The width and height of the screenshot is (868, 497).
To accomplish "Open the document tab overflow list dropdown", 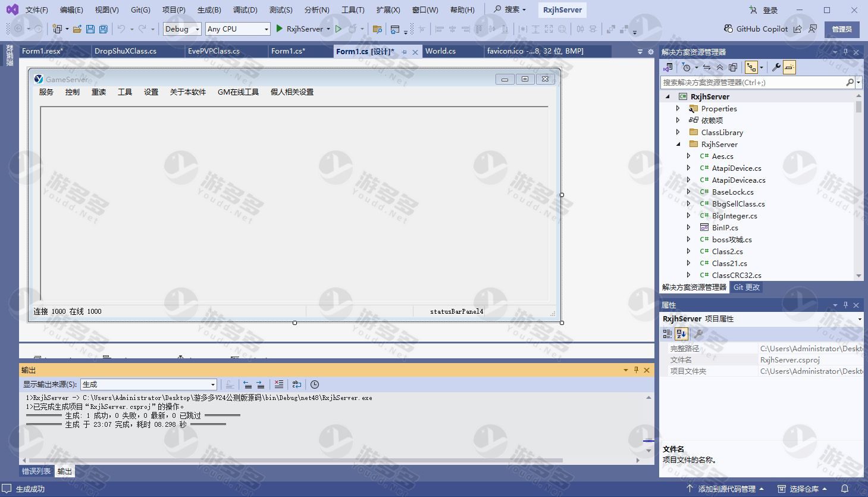I will click(x=640, y=52).
